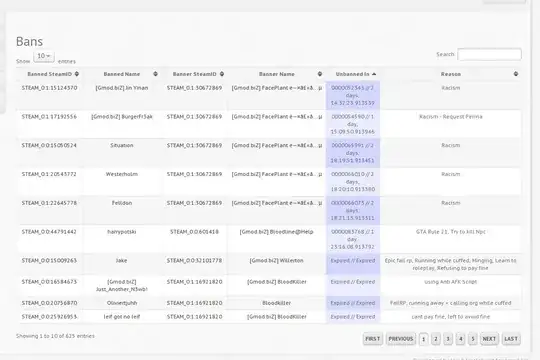Screen dimensions: 540x360
Task: Select page 4 in pagination
Action: pyautogui.click(x=460, y=339)
